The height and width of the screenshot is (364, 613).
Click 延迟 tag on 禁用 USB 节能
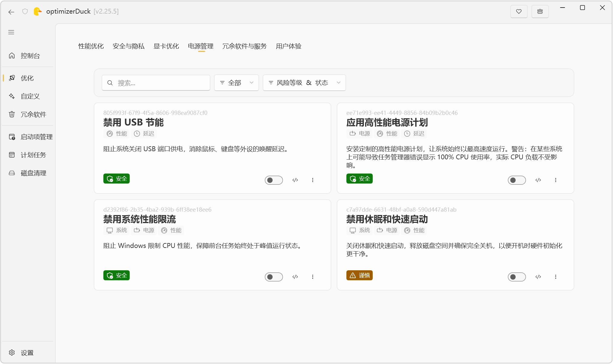[x=144, y=134]
